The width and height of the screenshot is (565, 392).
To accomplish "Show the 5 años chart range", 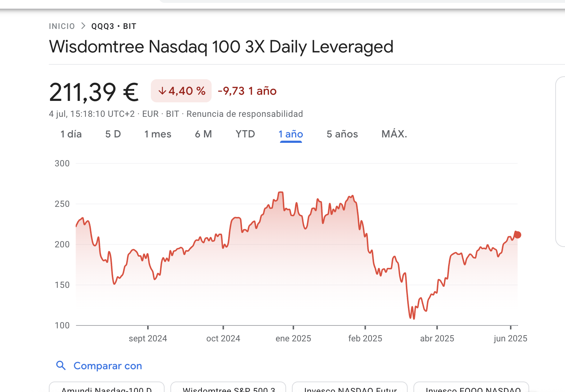I will tap(342, 134).
